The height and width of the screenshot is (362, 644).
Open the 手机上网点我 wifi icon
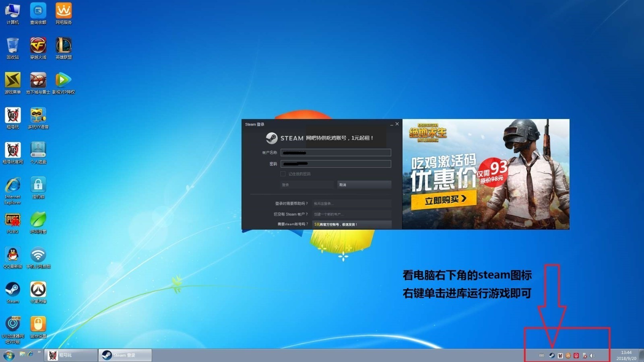[x=38, y=258]
